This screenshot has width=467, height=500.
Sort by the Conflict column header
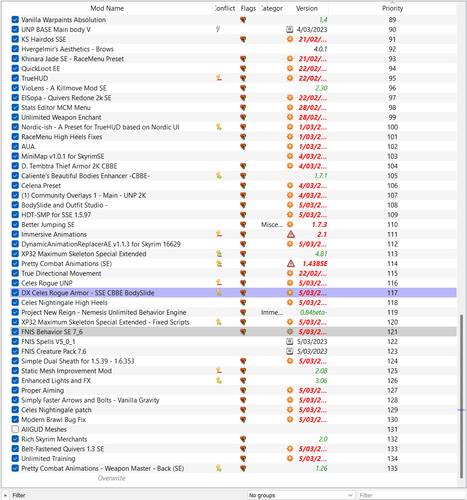click(225, 8)
